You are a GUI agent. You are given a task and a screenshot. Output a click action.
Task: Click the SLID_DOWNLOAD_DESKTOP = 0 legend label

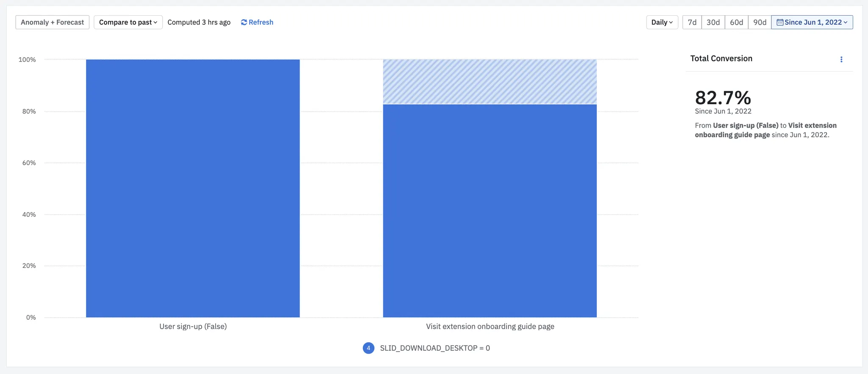pos(435,348)
